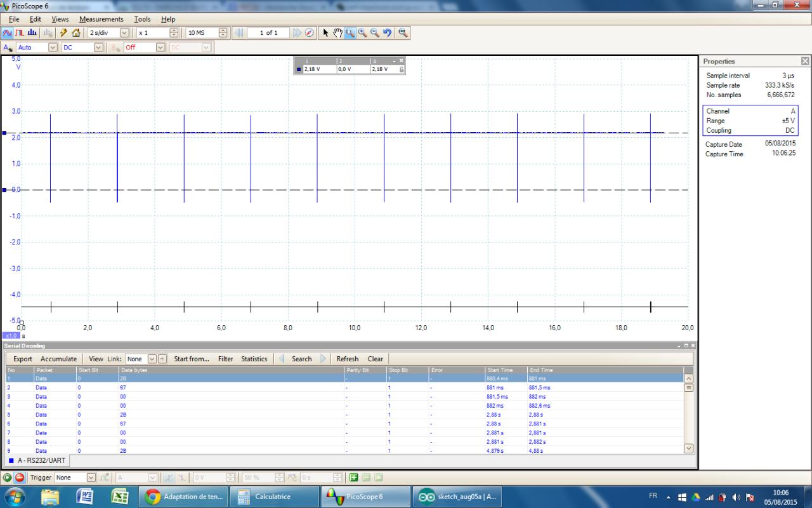Viewport: 812px width, 508px height.
Task: Open the Buffer Navigator compass icon
Action: 309,32
